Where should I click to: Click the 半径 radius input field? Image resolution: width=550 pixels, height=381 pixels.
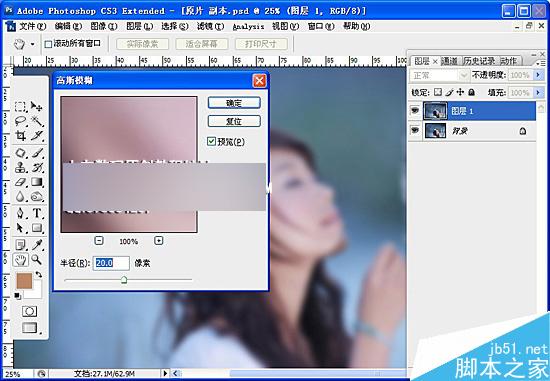tap(111, 263)
